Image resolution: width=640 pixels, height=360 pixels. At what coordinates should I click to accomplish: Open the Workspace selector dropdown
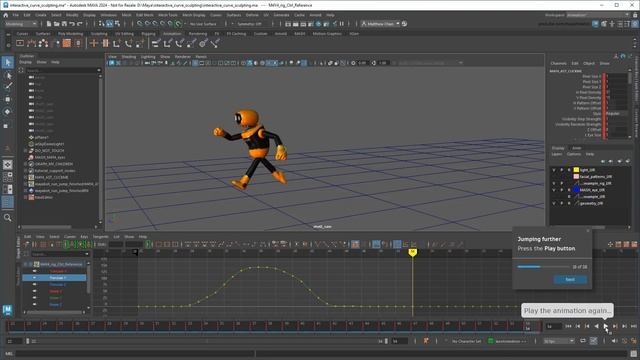(598, 15)
